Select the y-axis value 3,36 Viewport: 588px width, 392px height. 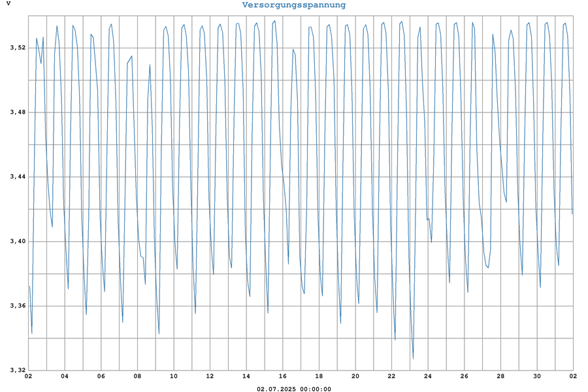[x=18, y=306]
